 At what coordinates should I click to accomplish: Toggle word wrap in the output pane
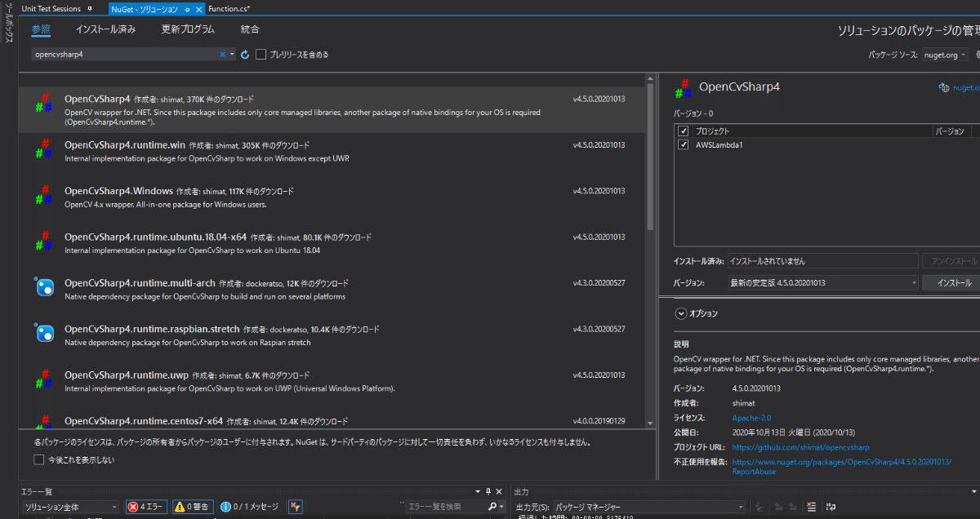coord(831,507)
